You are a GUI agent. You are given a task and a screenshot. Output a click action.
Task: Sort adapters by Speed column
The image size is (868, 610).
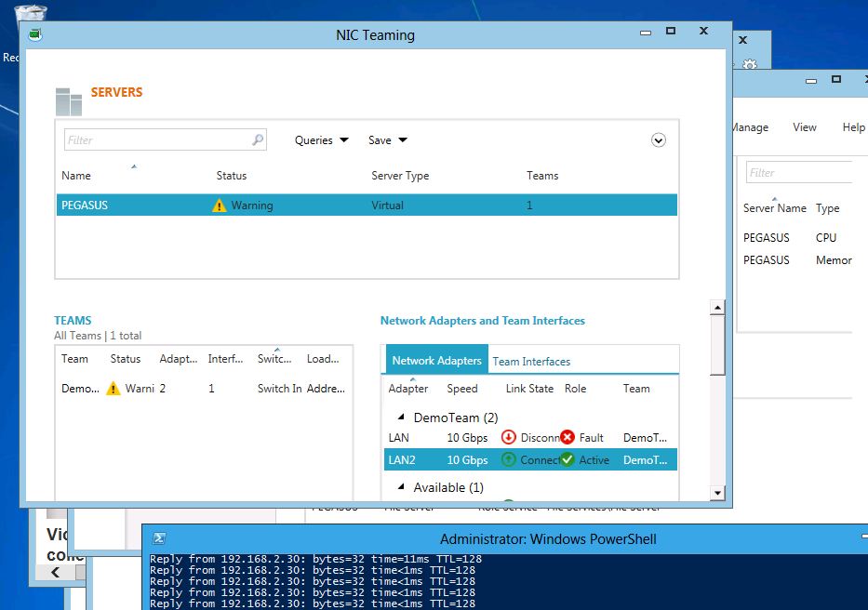(462, 389)
